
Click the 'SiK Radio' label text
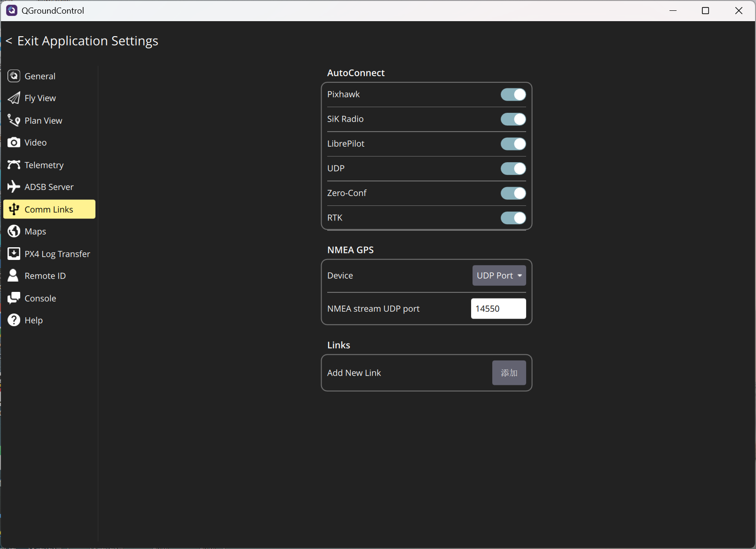345,119
